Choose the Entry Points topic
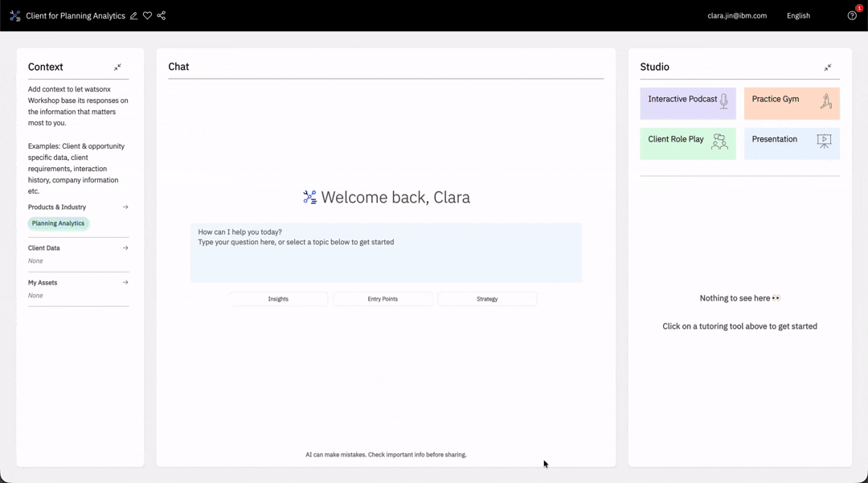868x483 pixels. [x=383, y=299]
